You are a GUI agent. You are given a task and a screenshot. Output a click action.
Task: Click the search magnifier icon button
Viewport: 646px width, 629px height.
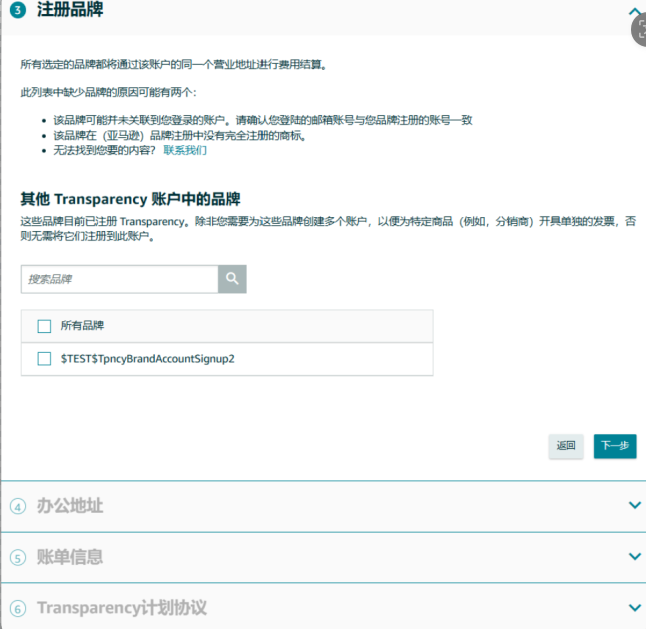pos(232,279)
